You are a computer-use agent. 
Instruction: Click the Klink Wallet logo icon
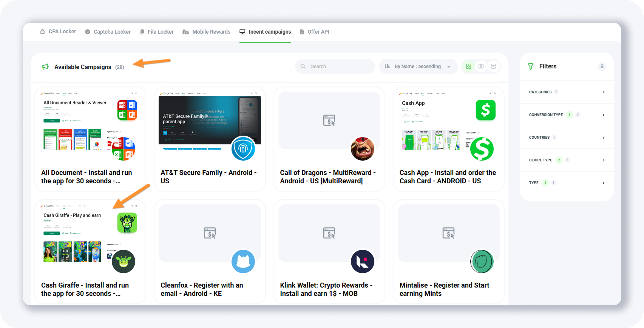point(362,261)
